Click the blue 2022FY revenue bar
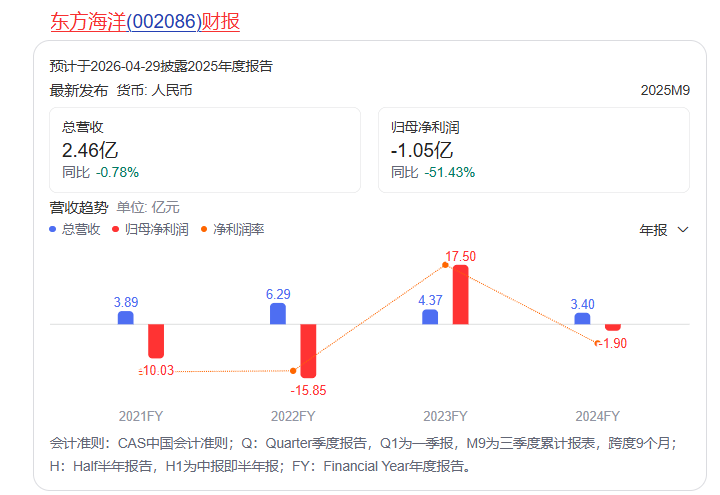 tap(277, 314)
